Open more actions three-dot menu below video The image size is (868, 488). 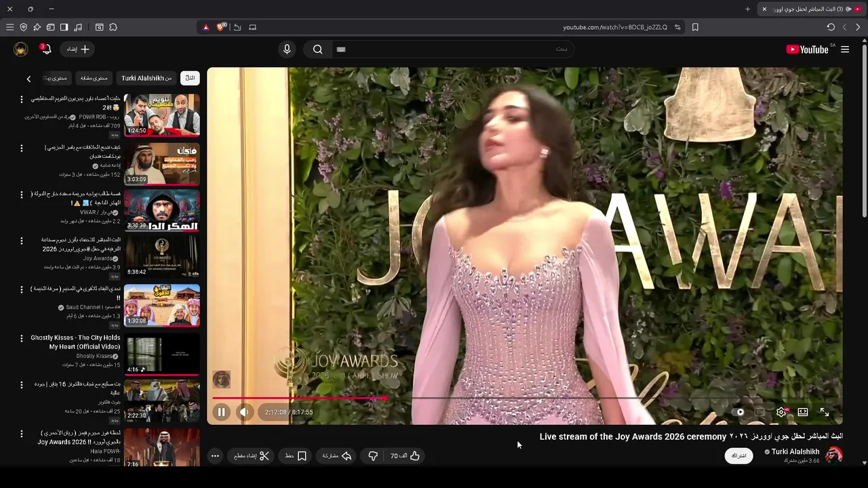click(215, 456)
